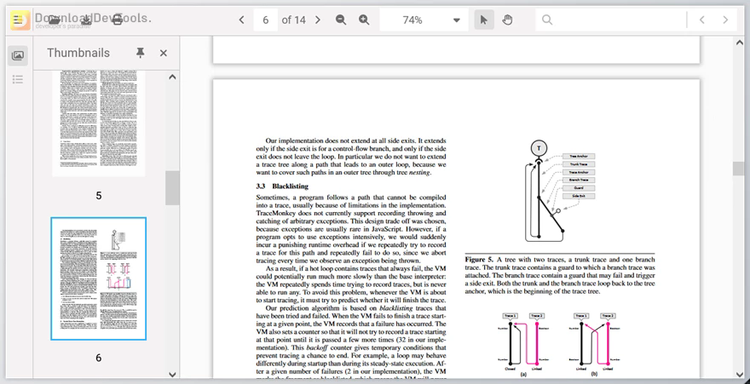Go to the next page arrow
750x384 pixels.
click(x=318, y=20)
